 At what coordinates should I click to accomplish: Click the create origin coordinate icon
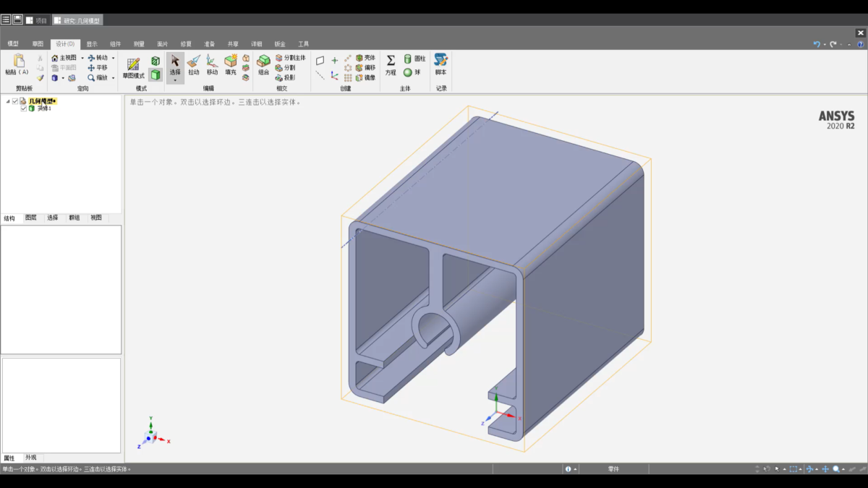(x=334, y=75)
